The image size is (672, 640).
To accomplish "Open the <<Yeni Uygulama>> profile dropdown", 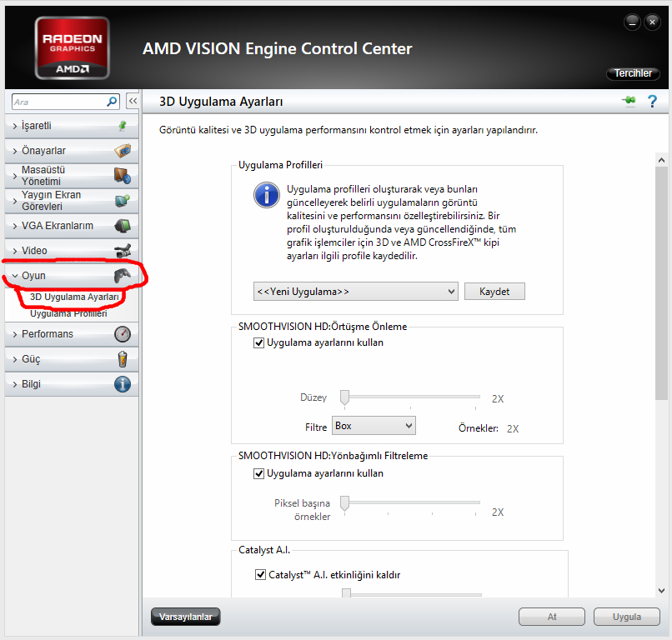I will pyautogui.click(x=356, y=292).
